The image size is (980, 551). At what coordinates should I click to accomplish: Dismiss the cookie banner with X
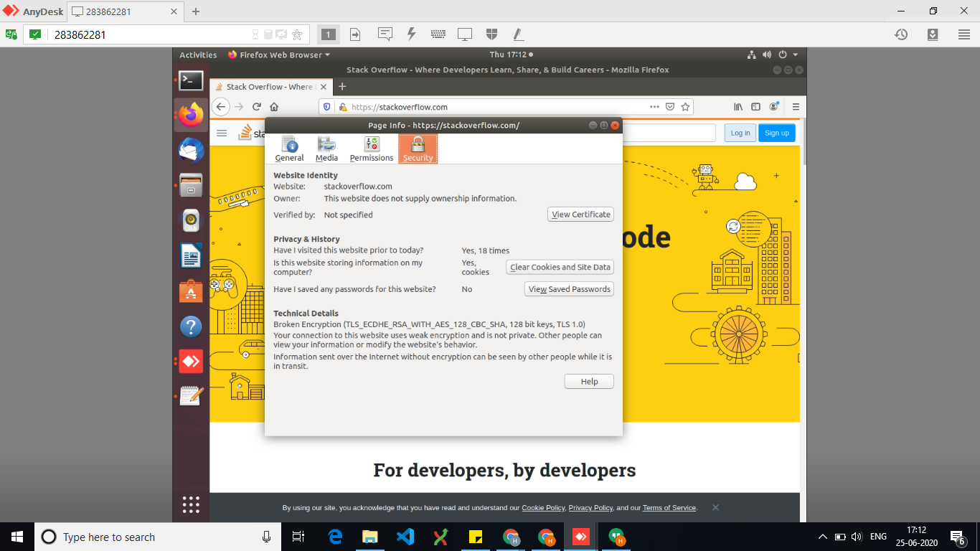pos(715,507)
